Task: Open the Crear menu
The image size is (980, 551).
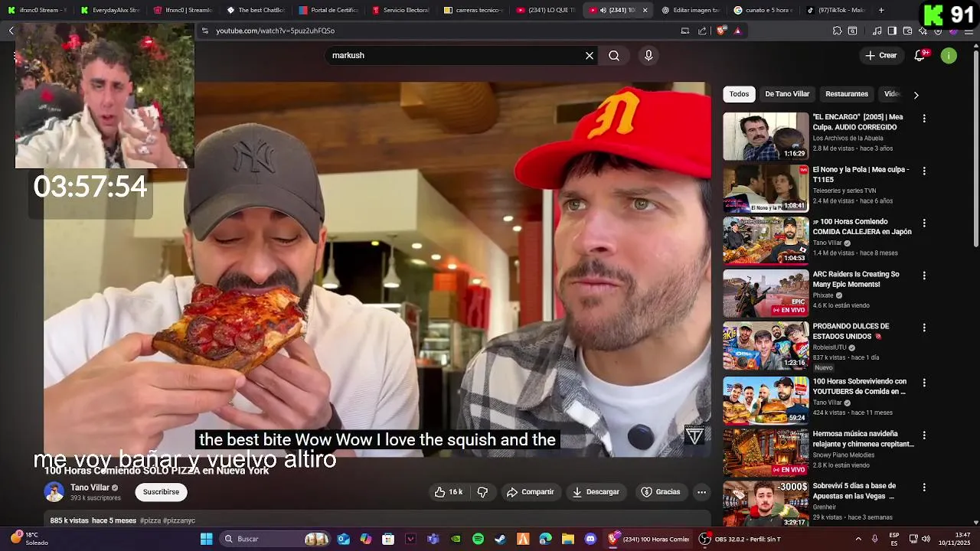Action: [x=881, y=55]
